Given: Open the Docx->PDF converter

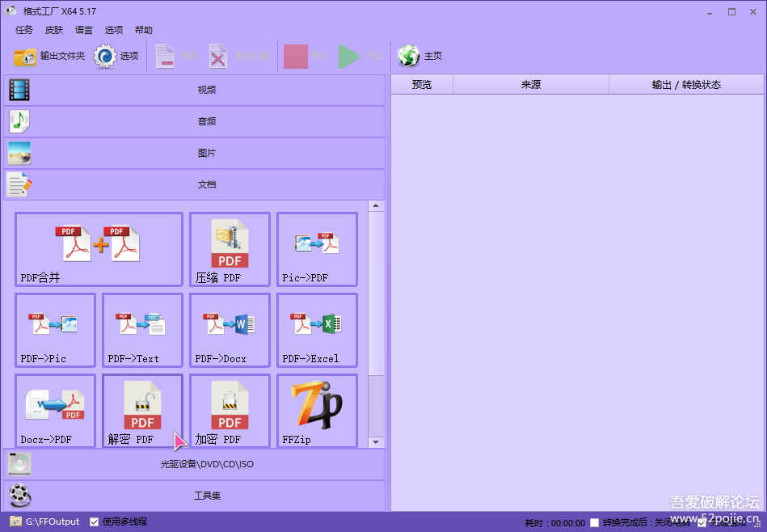Looking at the screenshot, I should tap(55, 411).
